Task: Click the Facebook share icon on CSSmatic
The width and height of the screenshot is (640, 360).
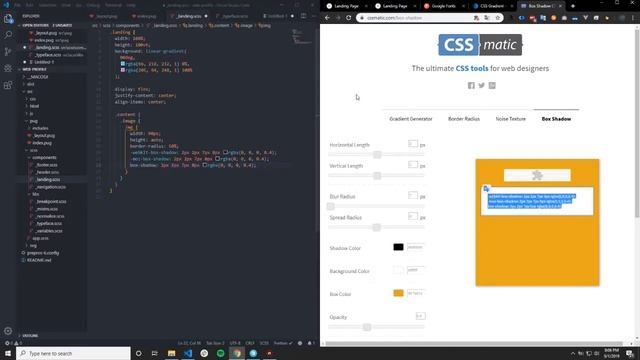Action: point(471,85)
